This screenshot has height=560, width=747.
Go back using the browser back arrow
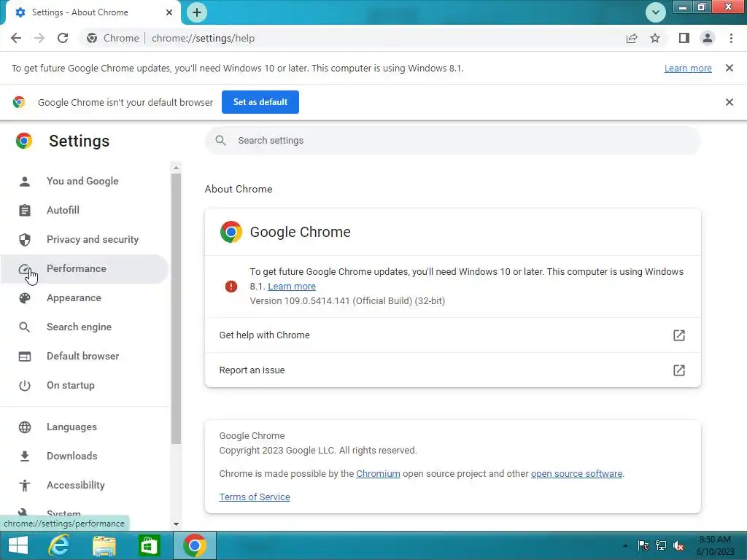pyautogui.click(x=16, y=38)
